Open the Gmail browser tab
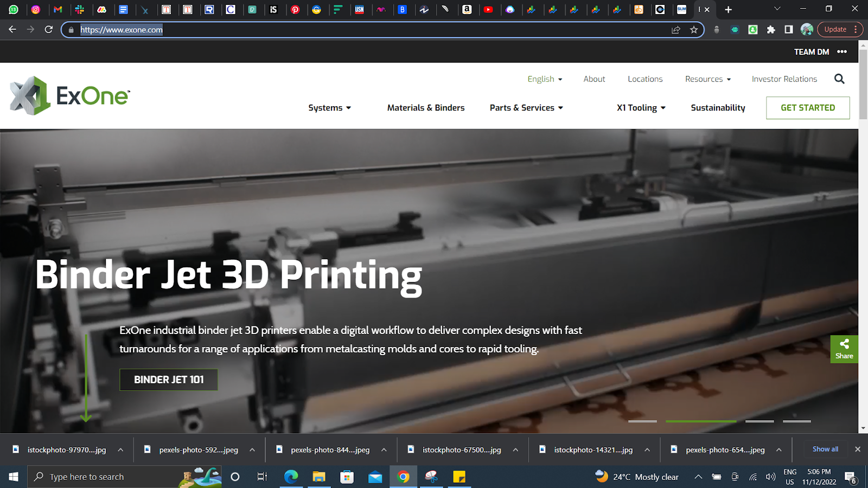This screenshot has height=488, width=868. click(58, 9)
